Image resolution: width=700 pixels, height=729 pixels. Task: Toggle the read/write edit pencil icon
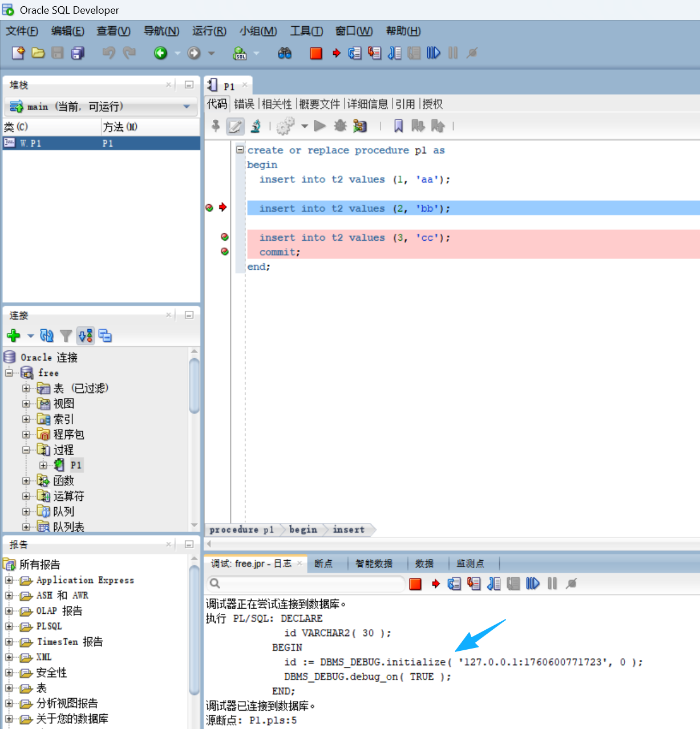[235, 126]
